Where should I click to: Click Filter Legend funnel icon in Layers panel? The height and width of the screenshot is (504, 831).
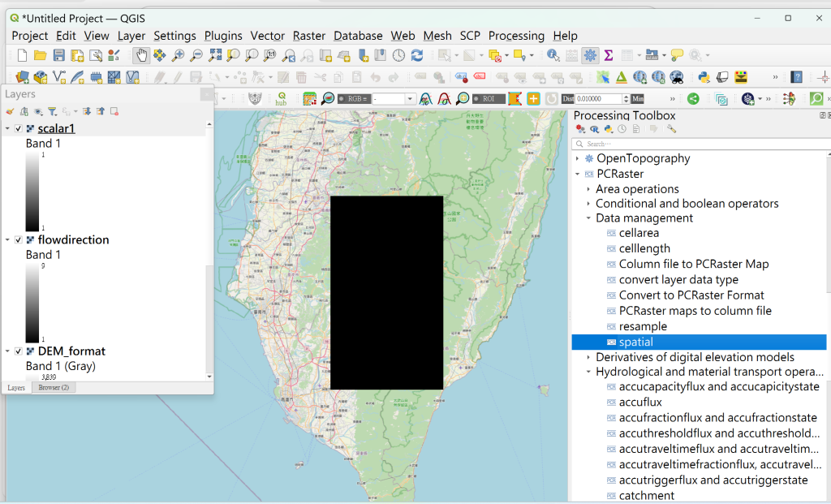click(52, 111)
